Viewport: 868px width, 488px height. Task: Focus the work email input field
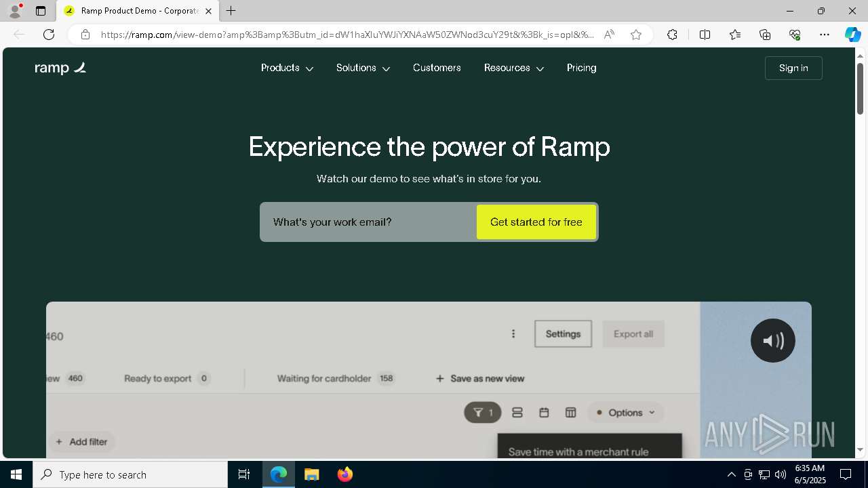pos(370,222)
